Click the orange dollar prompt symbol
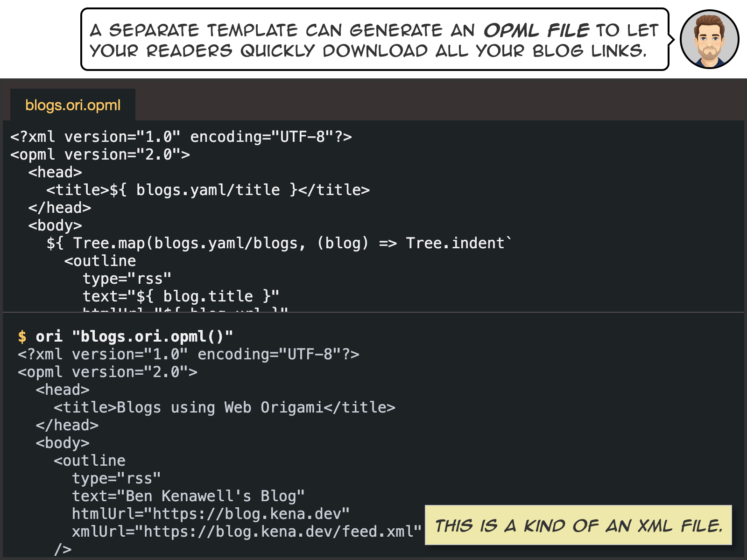This screenshot has height=560, width=747. click(x=22, y=336)
